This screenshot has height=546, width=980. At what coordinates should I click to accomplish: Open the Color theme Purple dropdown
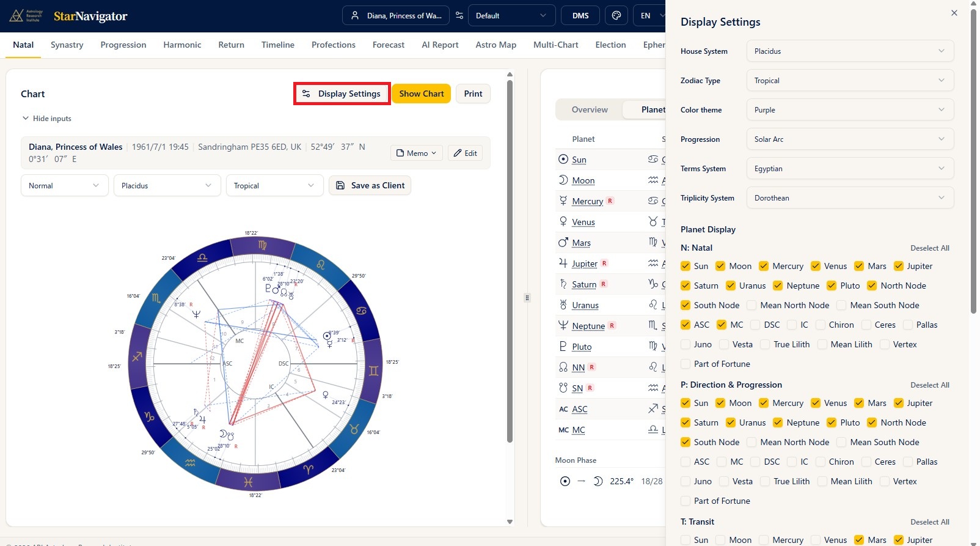pyautogui.click(x=850, y=110)
